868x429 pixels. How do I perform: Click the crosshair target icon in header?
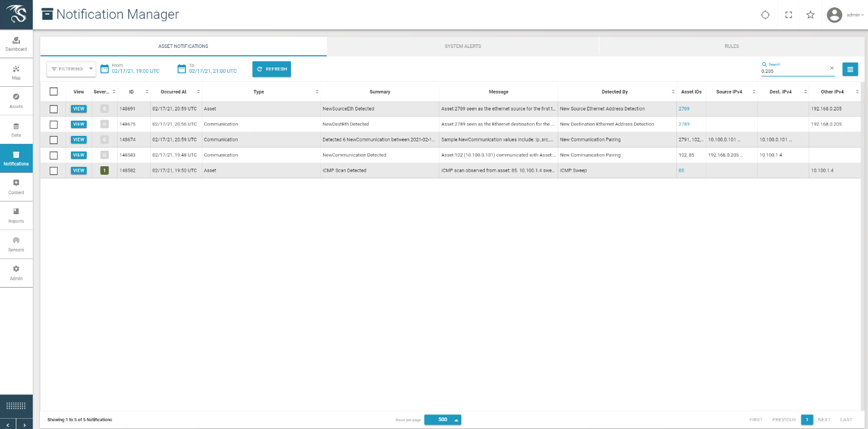pyautogui.click(x=766, y=15)
